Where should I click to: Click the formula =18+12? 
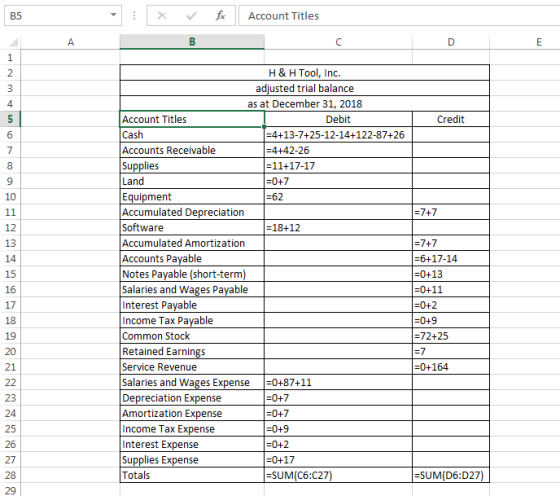click(338, 227)
